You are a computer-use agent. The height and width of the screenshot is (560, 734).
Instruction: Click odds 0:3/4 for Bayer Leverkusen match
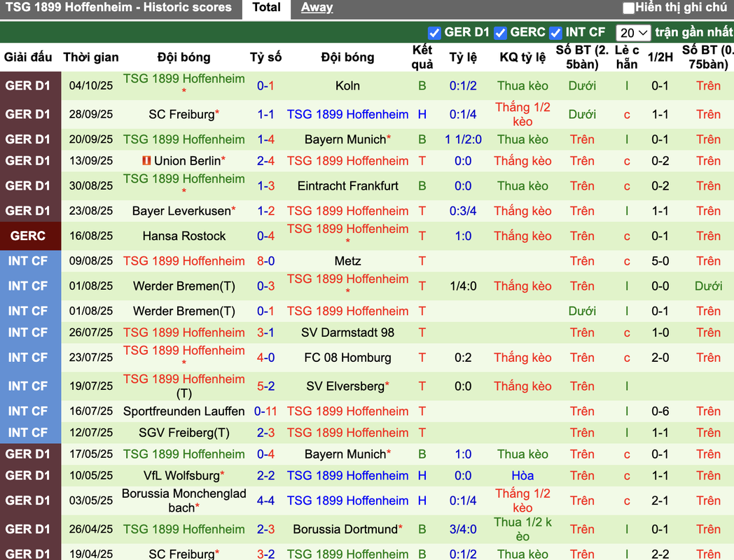click(463, 211)
